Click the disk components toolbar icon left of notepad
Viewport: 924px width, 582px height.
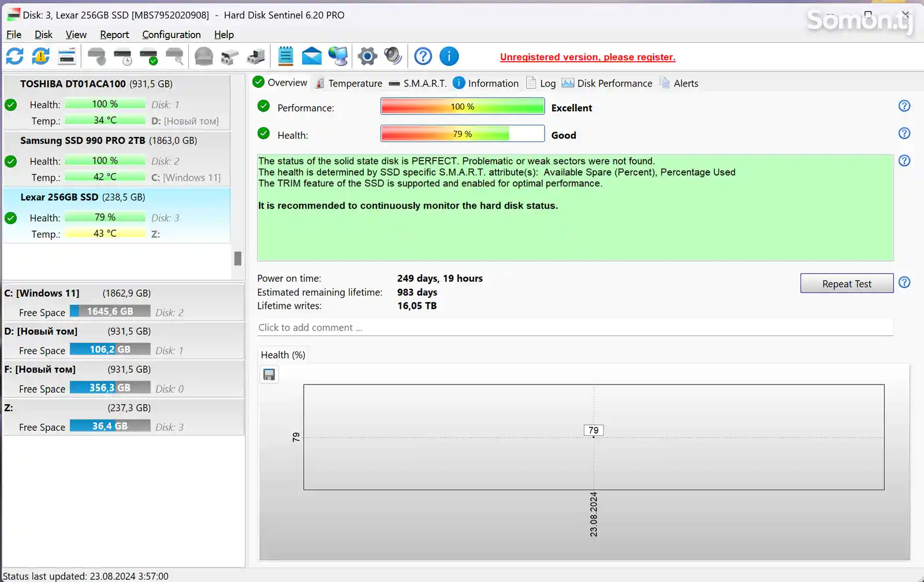tap(229, 56)
